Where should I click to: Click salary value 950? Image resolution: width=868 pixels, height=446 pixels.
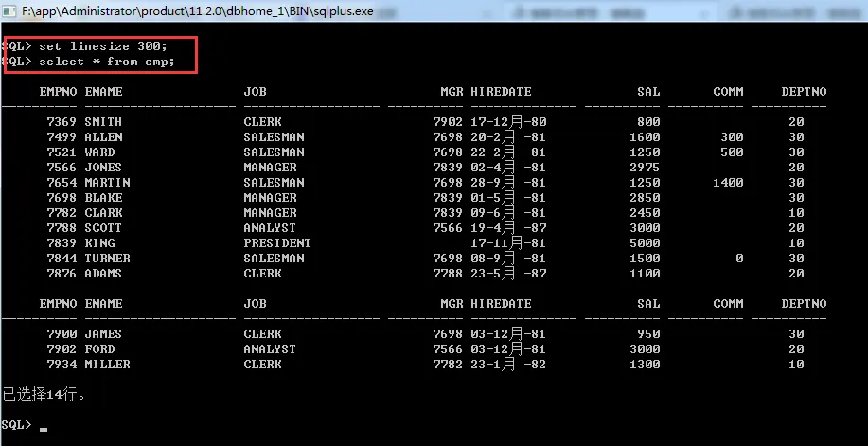tap(648, 334)
